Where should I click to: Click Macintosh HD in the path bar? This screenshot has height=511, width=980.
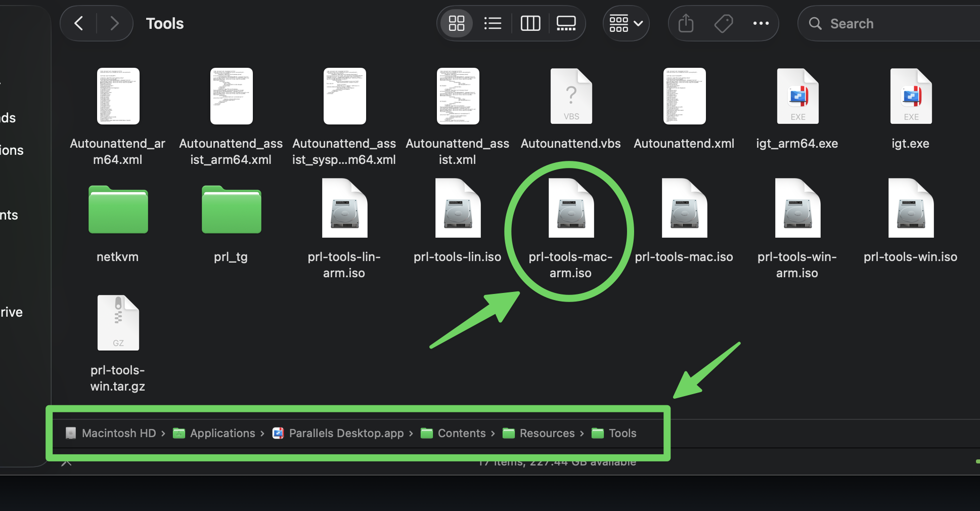tap(118, 433)
